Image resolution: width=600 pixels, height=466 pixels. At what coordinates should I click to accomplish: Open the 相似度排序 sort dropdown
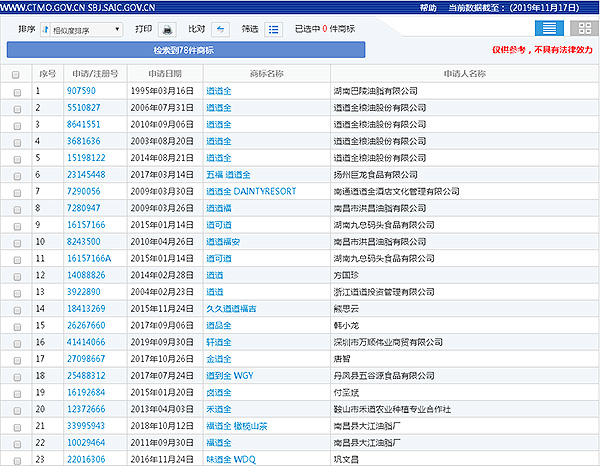click(81, 30)
